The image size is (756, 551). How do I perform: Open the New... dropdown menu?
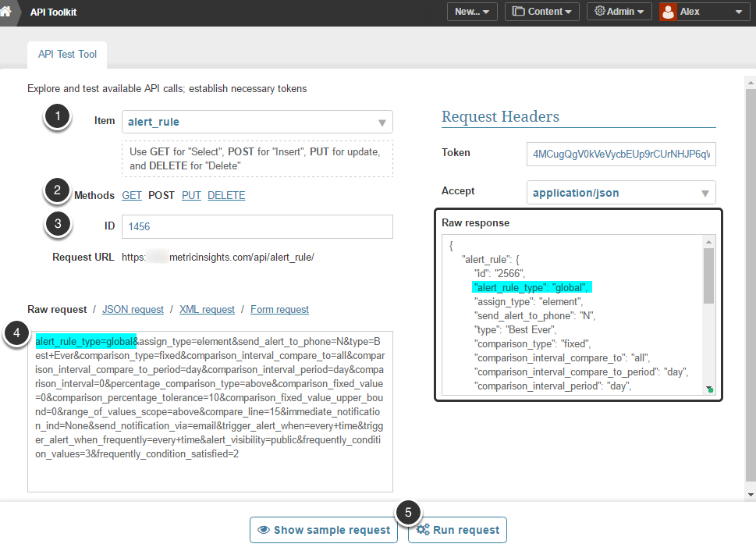[x=471, y=12]
